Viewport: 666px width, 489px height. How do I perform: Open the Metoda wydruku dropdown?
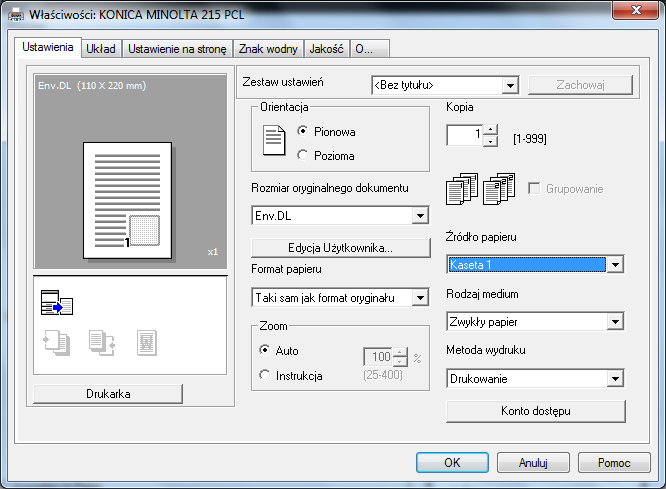(535, 379)
